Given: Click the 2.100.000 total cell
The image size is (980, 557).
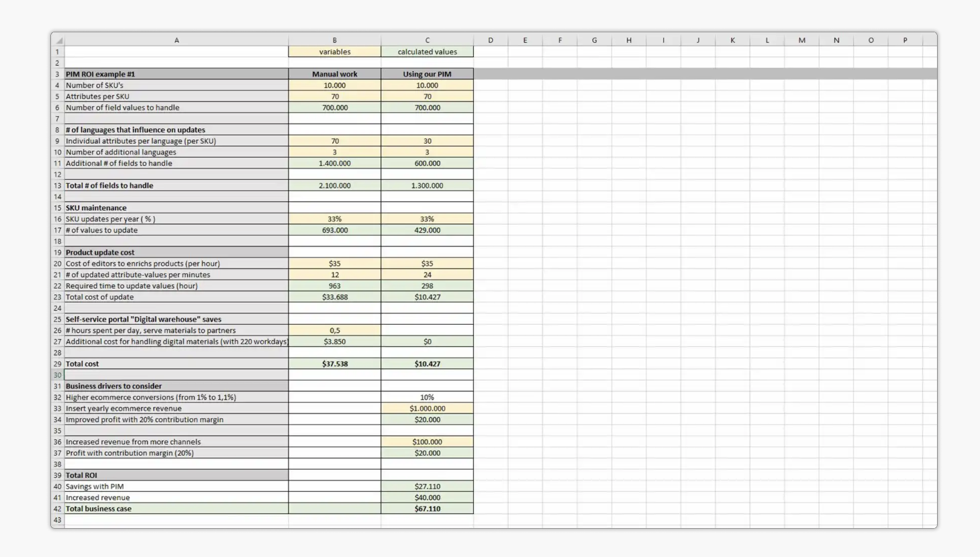Looking at the screenshot, I should (334, 185).
